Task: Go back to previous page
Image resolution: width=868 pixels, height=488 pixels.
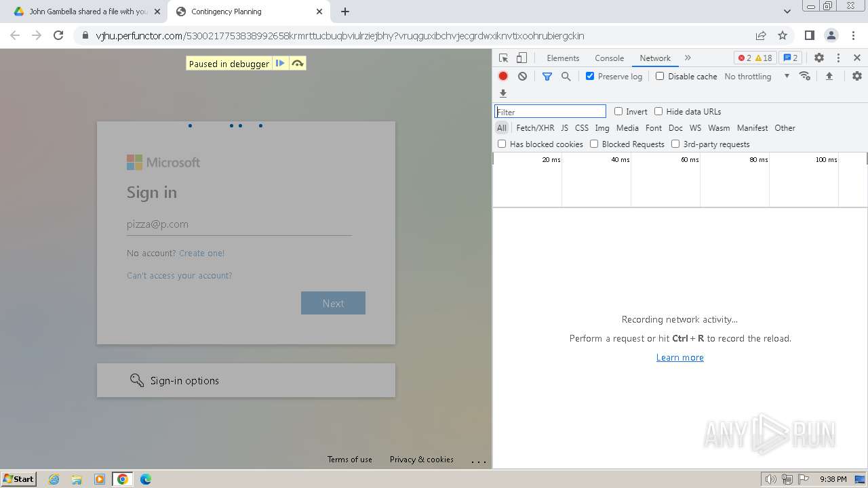Action: pyautogui.click(x=15, y=36)
